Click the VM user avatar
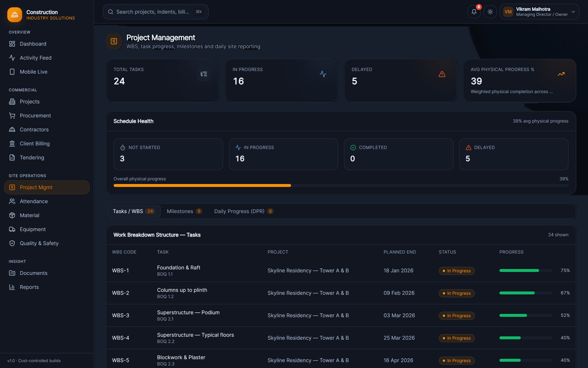The height and width of the screenshot is (368, 588). pyautogui.click(x=508, y=12)
